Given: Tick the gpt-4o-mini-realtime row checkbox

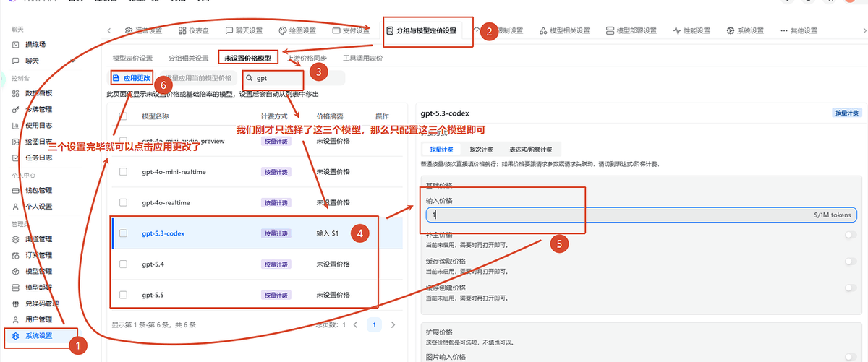Looking at the screenshot, I should pos(123,172).
